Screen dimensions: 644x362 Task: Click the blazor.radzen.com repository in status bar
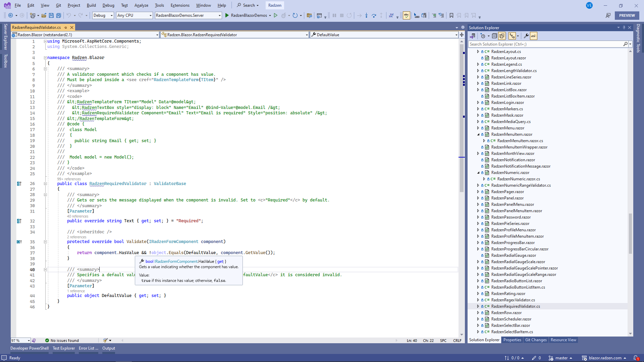[604, 358]
